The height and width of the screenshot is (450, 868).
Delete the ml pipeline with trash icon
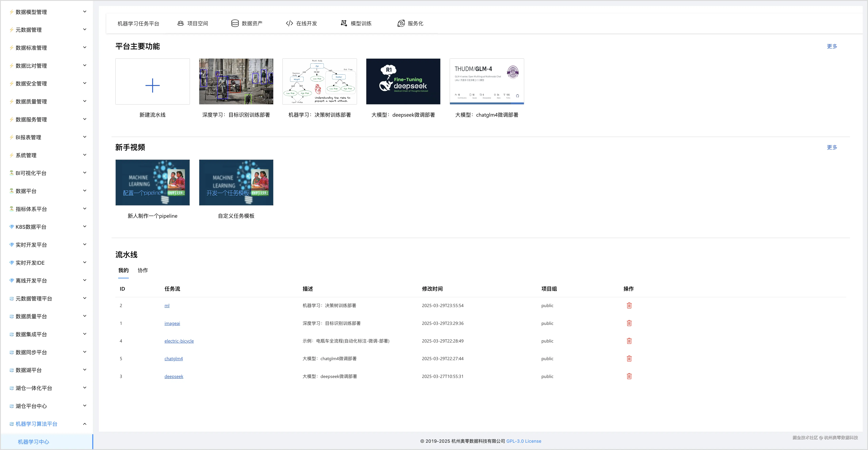(x=629, y=306)
